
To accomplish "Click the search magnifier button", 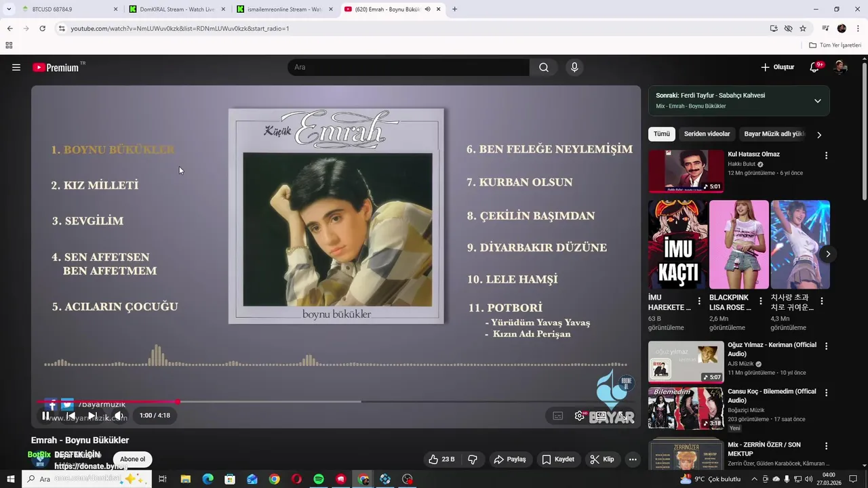I will click(x=544, y=67).
